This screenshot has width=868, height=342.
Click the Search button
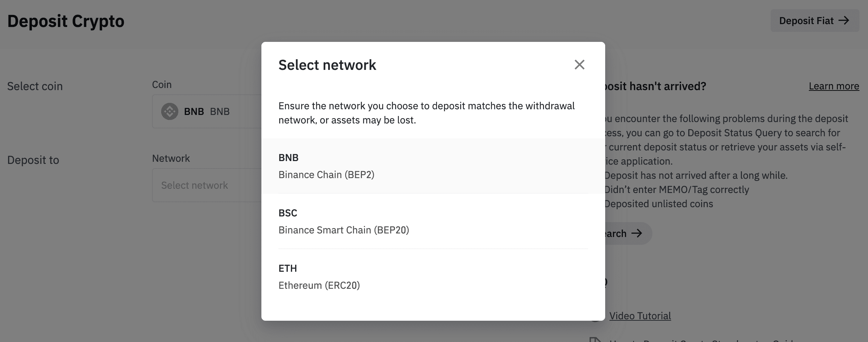625,233
